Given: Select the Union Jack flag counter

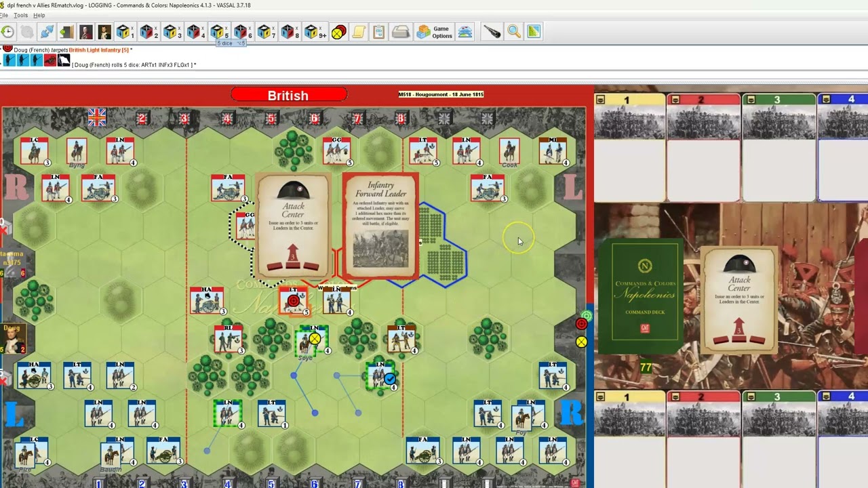Looking at the screenshot, I should (x=97, y=118).
